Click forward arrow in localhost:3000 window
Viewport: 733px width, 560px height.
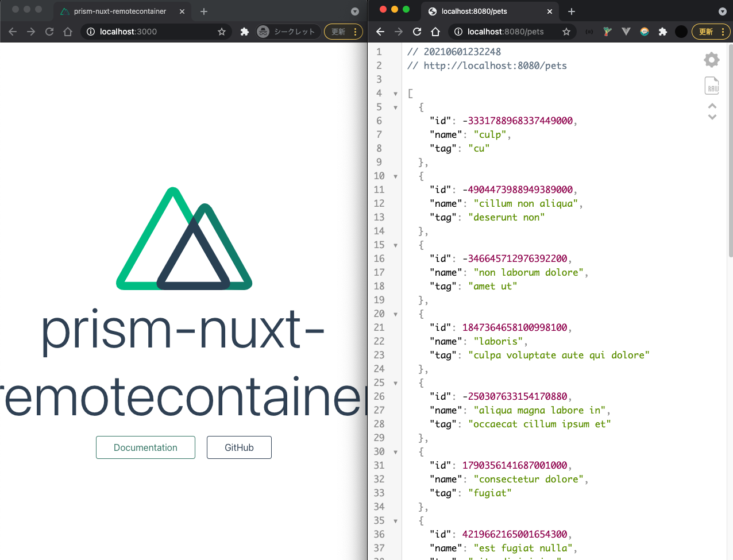(31, 32)
